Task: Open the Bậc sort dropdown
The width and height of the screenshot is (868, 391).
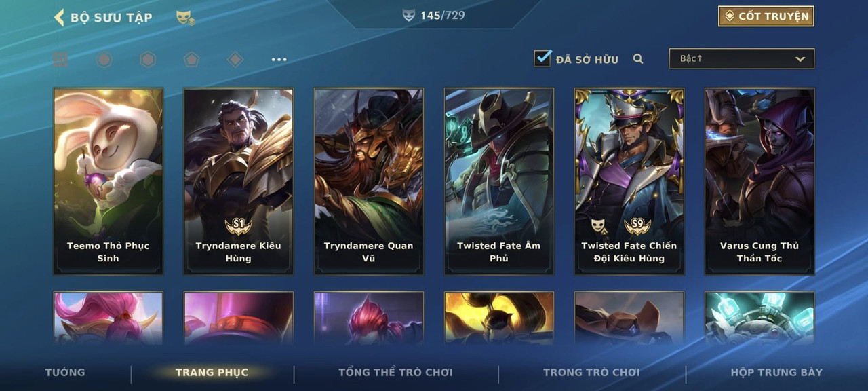Action: [x=742, y=59]
